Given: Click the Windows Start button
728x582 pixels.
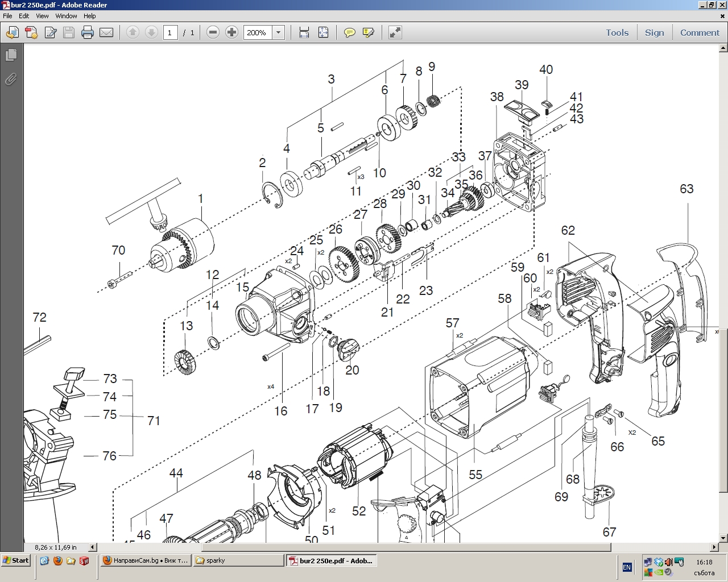Looking at the screenshot, I should click(x=15, y=560).
